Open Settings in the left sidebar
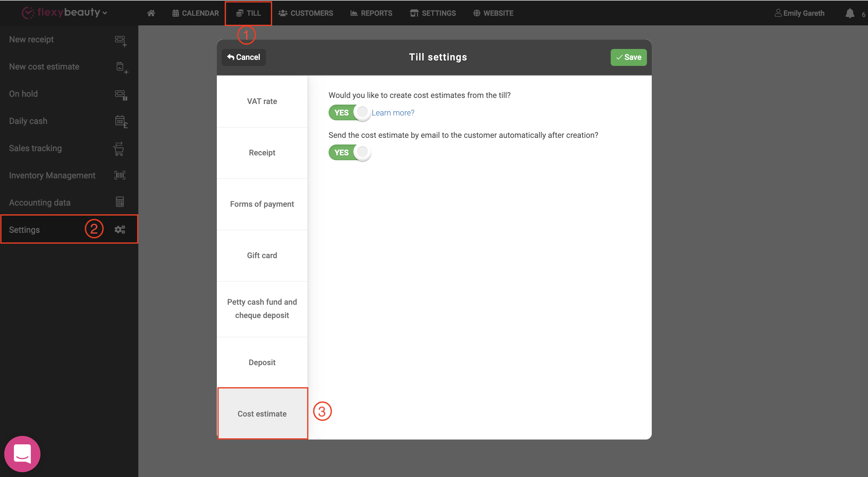 (69, 229)
